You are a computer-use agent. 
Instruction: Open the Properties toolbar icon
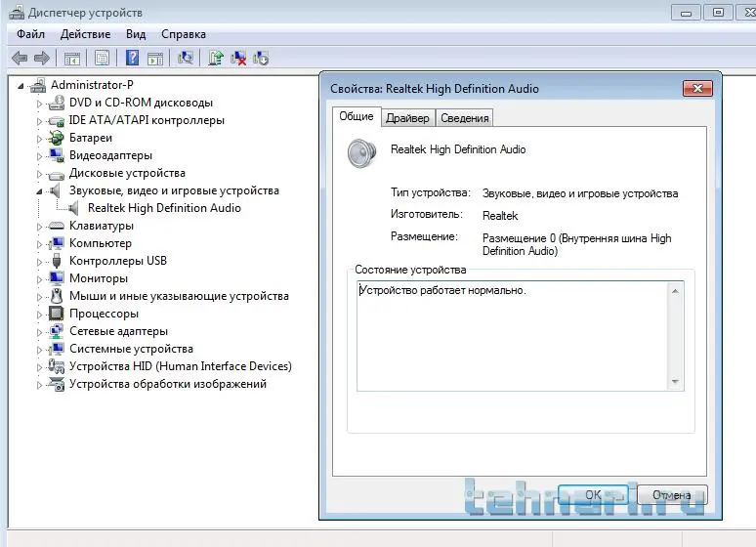(102, 59)
